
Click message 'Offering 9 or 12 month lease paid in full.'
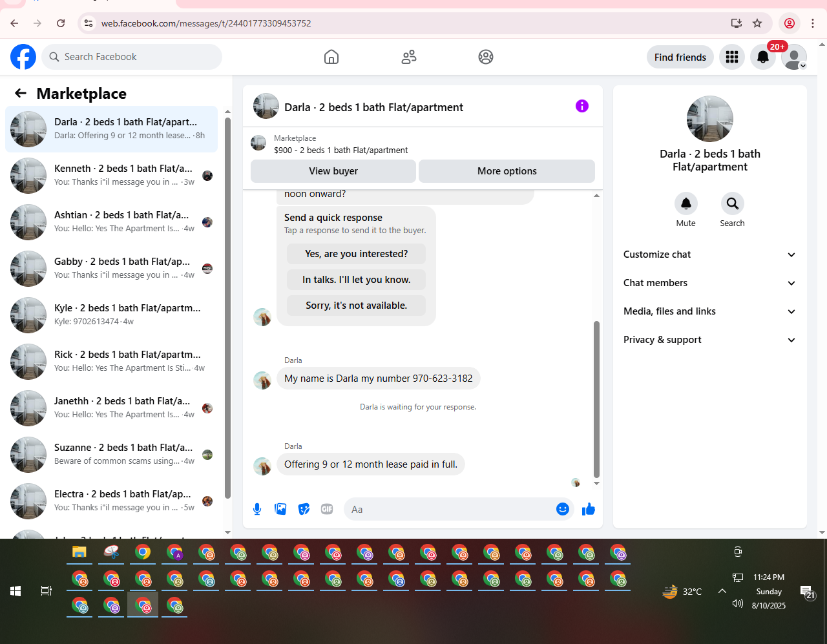(371, 464)
